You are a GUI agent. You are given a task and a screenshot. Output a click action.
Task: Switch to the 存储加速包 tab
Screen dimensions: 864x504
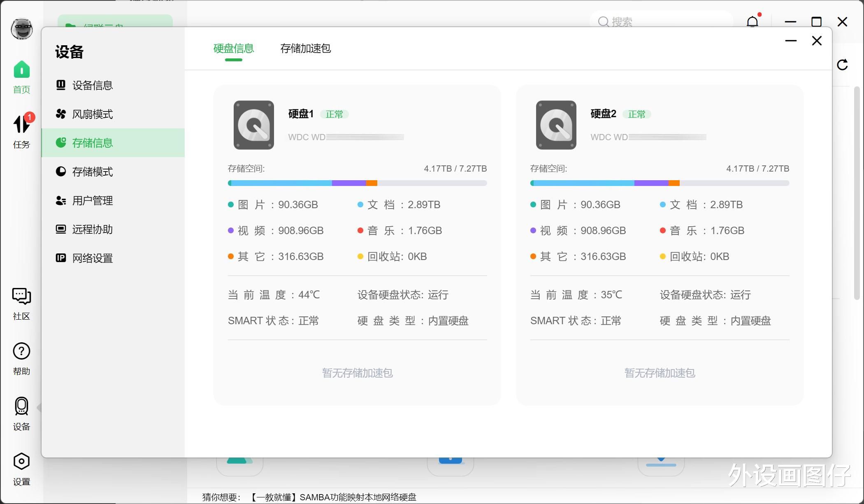pos(305,49)
